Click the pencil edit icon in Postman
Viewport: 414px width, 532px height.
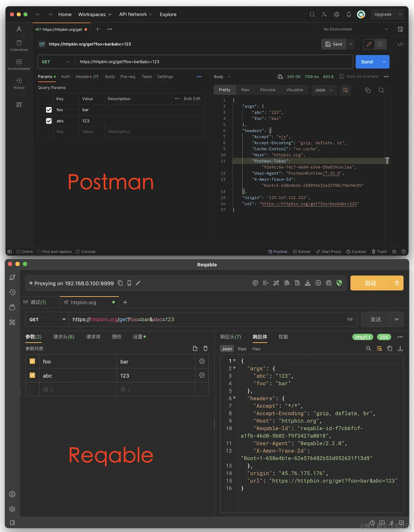coord(369,44)
